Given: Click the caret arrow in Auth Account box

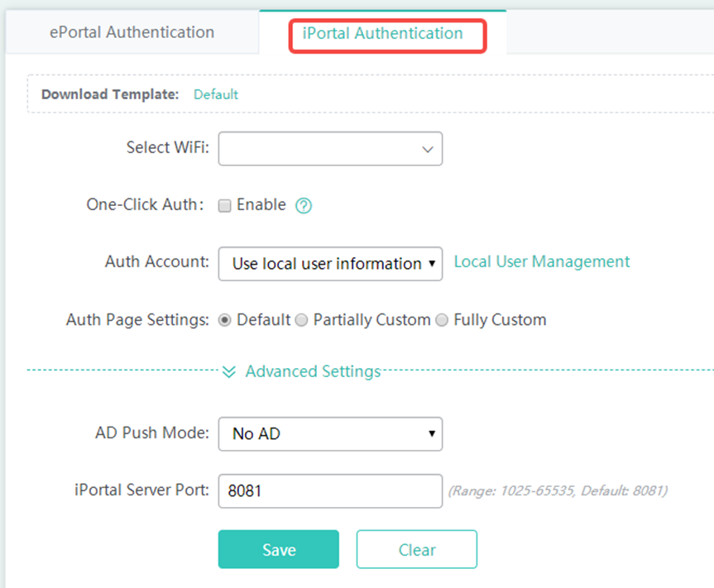Looking at the screenshot, I should tap(431, 265).
